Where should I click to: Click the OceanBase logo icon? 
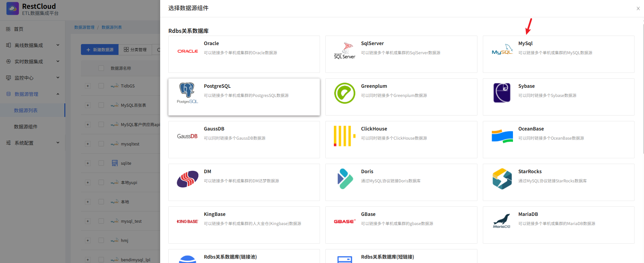502,136
